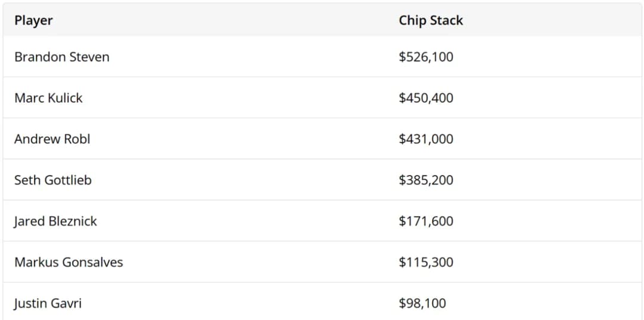This screenshot has width=644, height=320.
Task: Select the Andrew Robl name cell
Action: coord(52,139)
